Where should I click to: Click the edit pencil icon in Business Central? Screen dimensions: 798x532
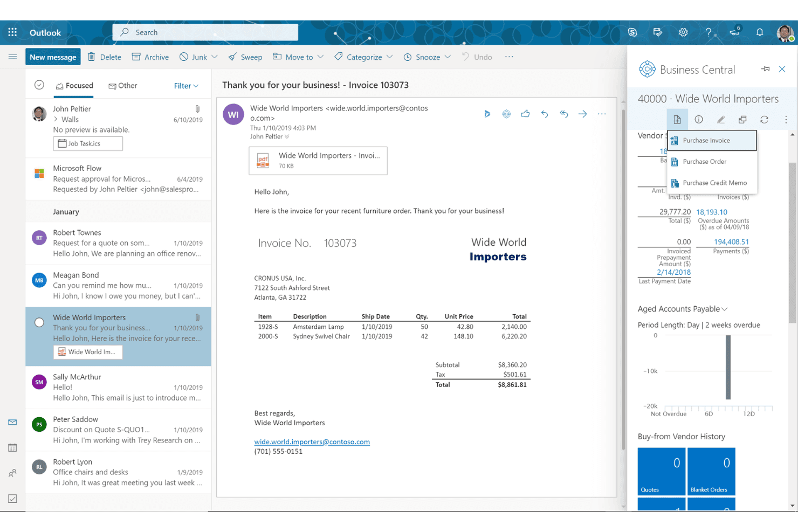[721, 120]
